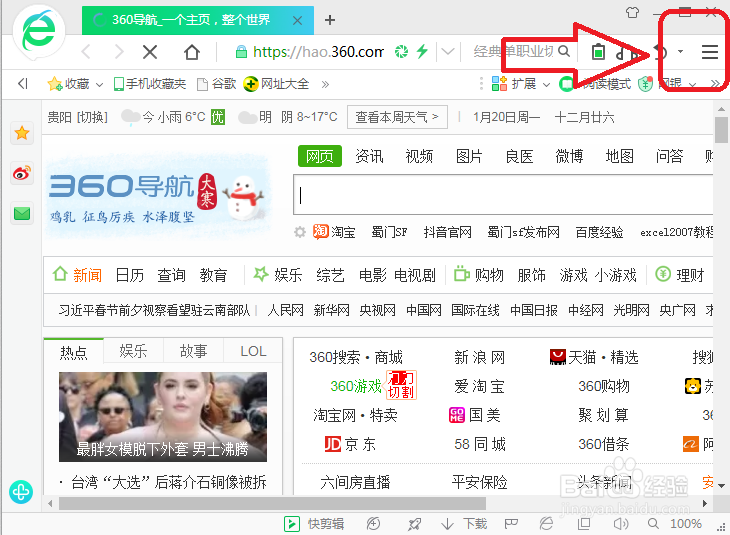Click the vertical scrollbar thumb
The width and height of the screenshot is (730, 535).
coord(721,130)
